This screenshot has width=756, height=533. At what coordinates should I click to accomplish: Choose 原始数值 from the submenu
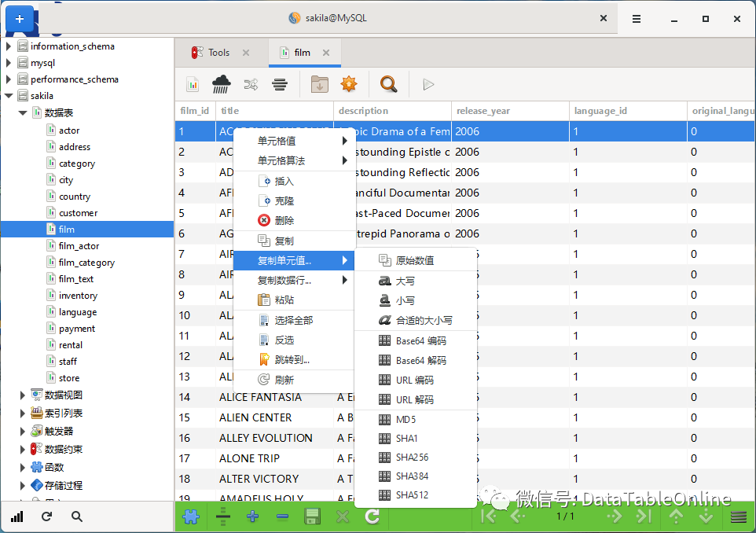pos(416,260)
